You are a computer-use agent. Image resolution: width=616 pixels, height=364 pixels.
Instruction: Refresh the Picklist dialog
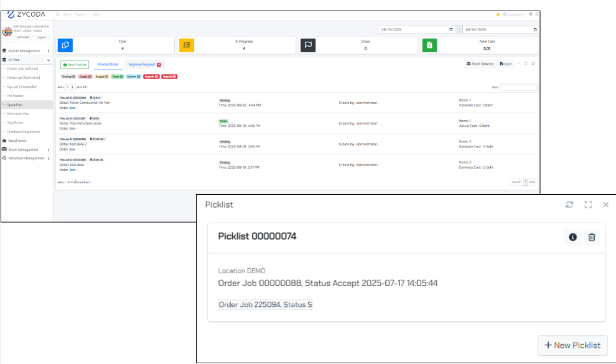569,205
